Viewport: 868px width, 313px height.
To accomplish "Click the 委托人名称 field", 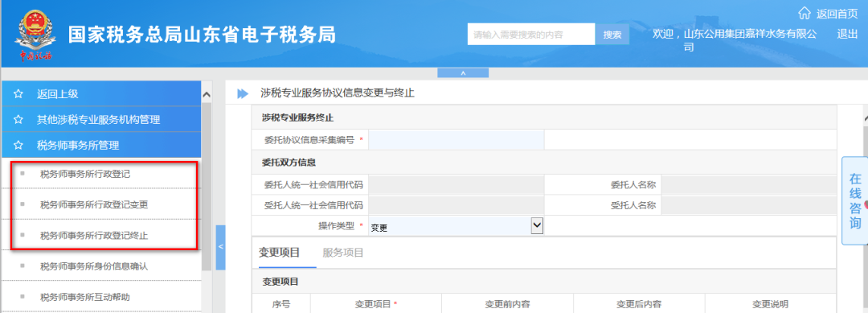I will tap(749, 185).
